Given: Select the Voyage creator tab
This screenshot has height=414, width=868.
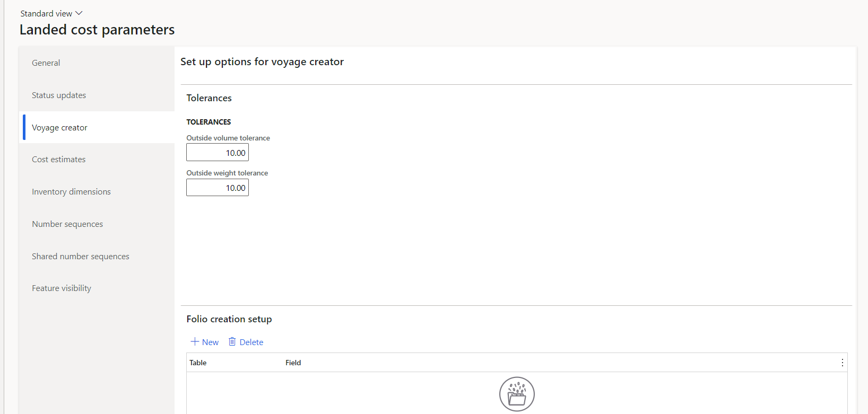Looking at the screenshot, I should point(59,128).
